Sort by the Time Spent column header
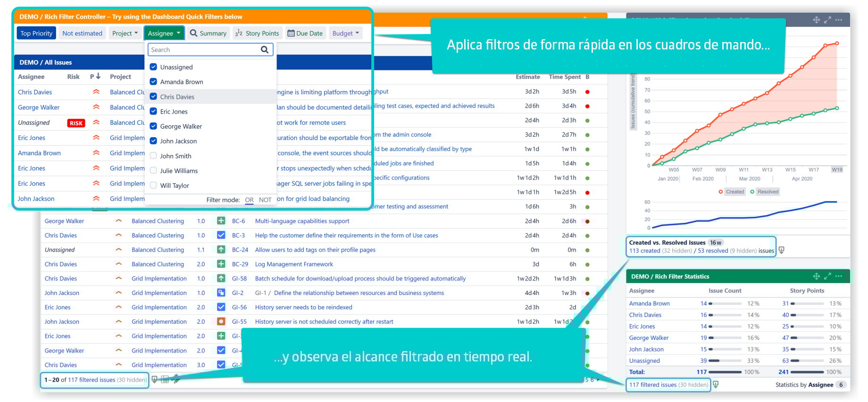868x402 pixels. click(x=565, y=76)
